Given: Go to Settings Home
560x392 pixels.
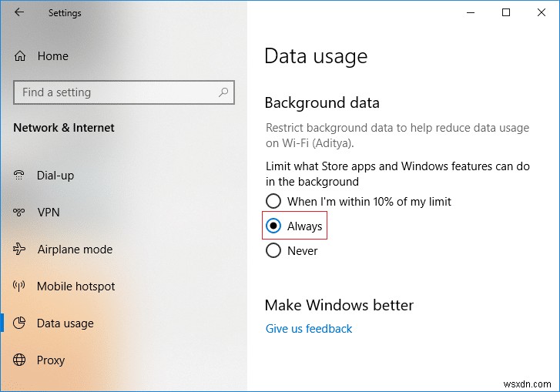Looking at the screenshot, I should pyautogui.click(x=52, y=56).
